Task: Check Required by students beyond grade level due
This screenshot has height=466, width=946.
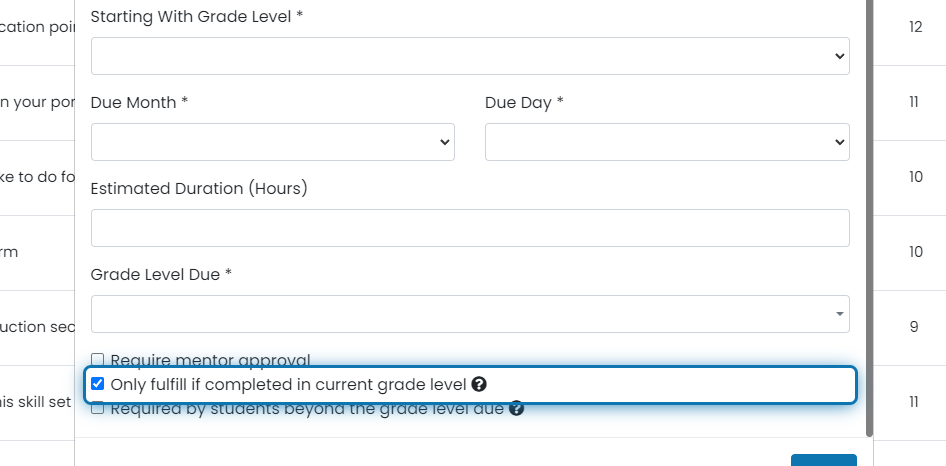Action: [x=97, y=408]
